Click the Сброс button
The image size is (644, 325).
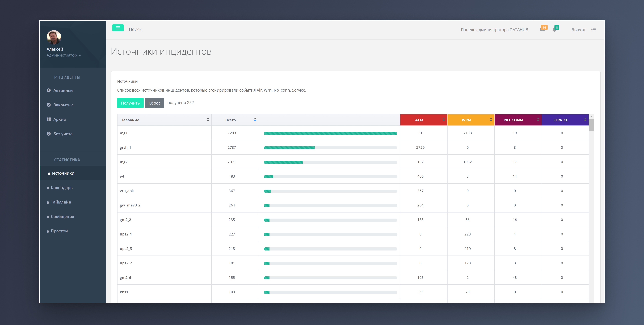[154, 103]
